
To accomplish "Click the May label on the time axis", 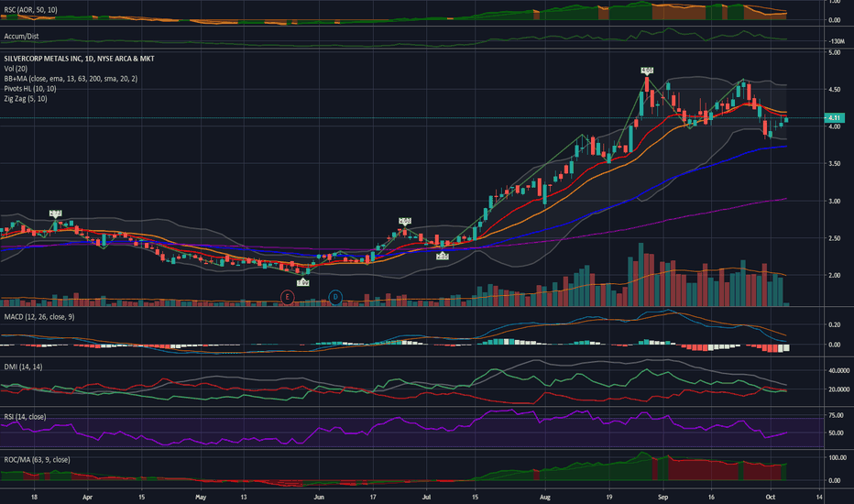I will (201, 497).
